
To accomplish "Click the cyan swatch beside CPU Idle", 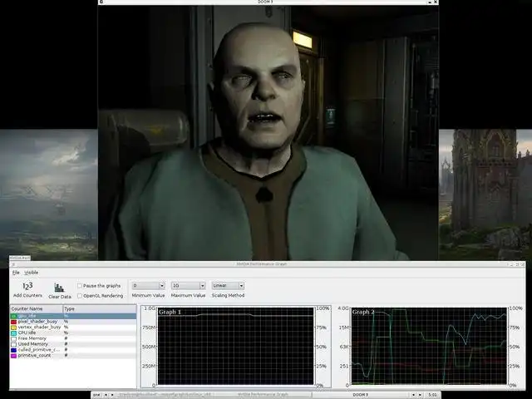I will (x=13, y=333).
